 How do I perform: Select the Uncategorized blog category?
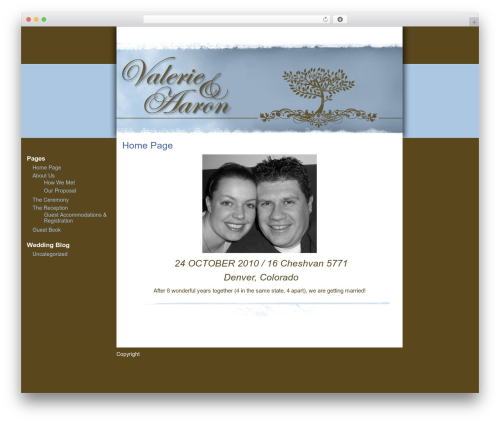tap(50, 254)
